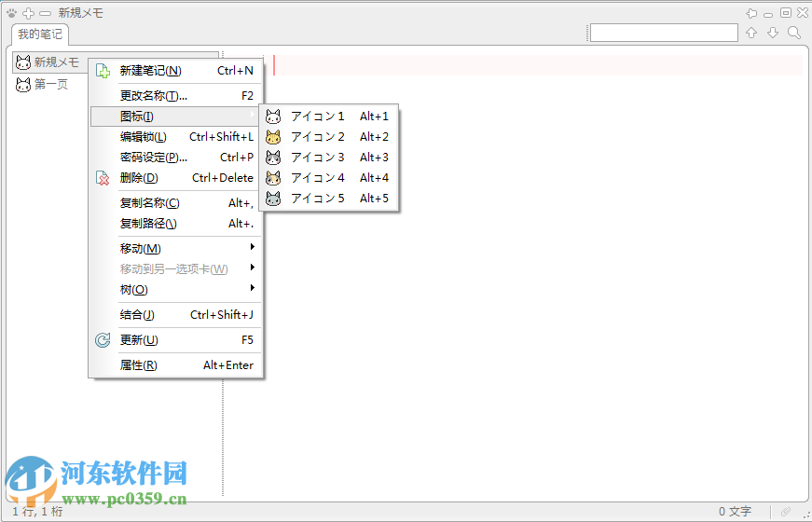
Task: Click the pin icon at top right
Action: [x=751, y=13]
